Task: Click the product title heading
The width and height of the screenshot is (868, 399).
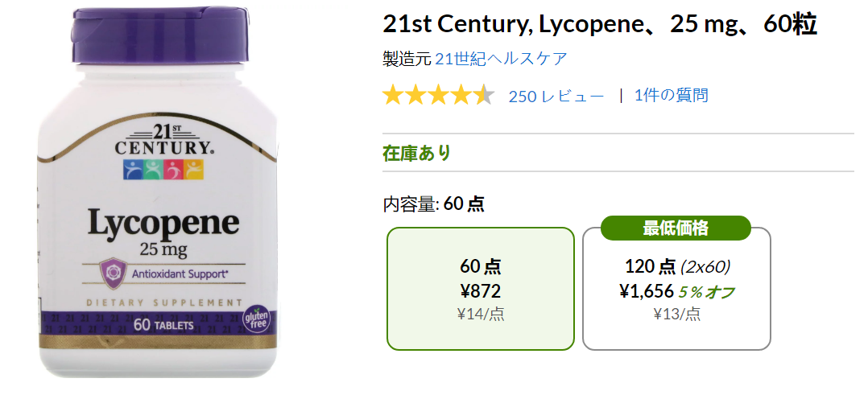Action: (600, 25)
